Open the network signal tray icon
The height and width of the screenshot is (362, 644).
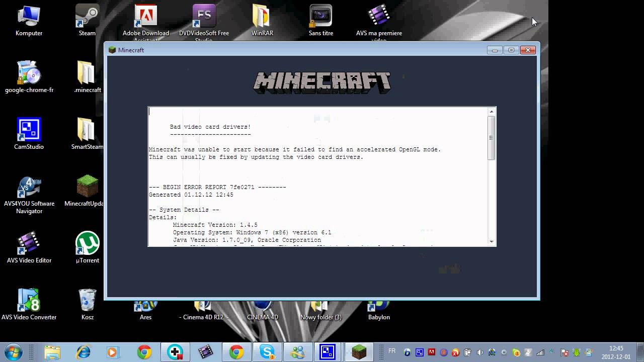[x=540, y=352]
